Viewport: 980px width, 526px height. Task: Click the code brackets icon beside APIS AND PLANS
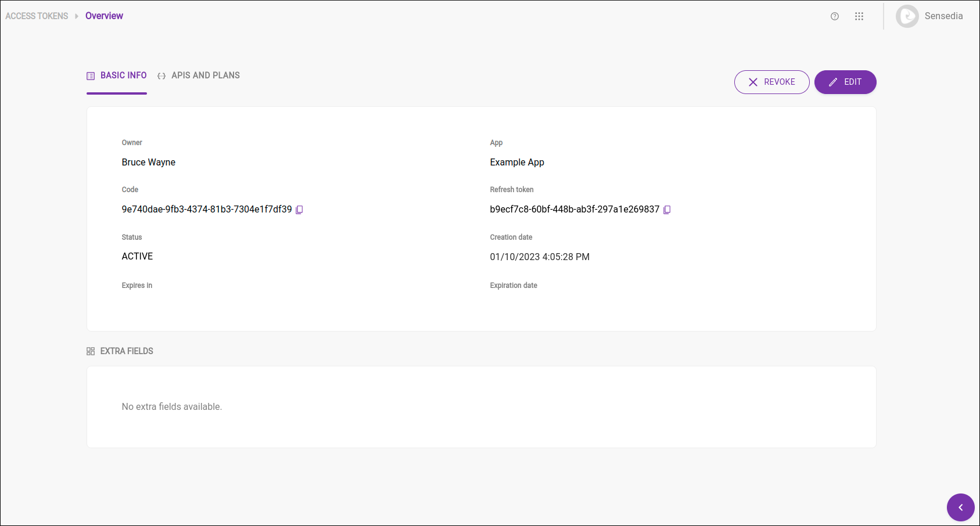point(162,75)
